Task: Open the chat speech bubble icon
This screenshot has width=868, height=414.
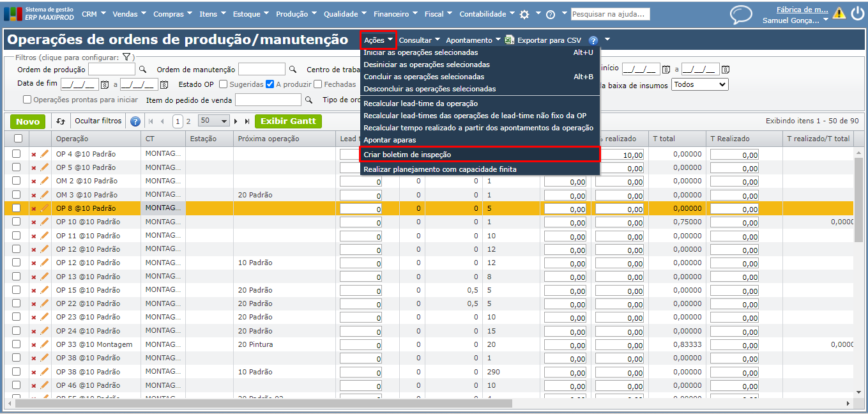Action: click(741, 15)
